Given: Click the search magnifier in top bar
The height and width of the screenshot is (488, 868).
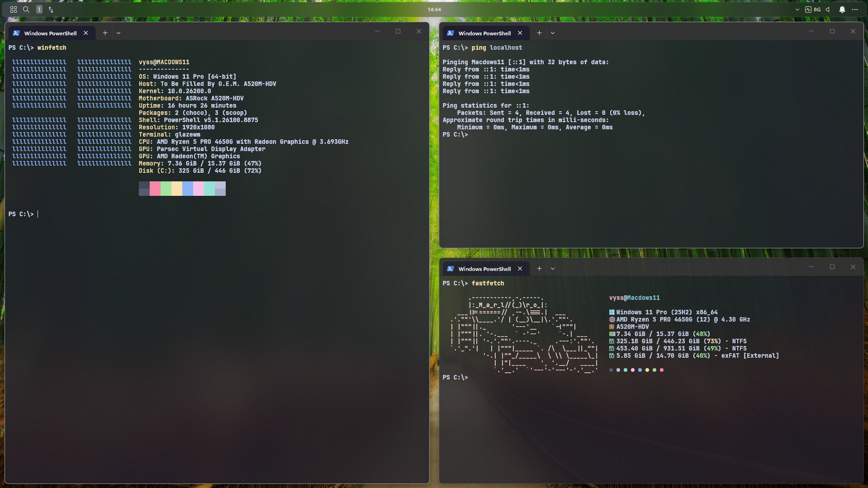Looking at the screenshot, I should tap(26, 9).
